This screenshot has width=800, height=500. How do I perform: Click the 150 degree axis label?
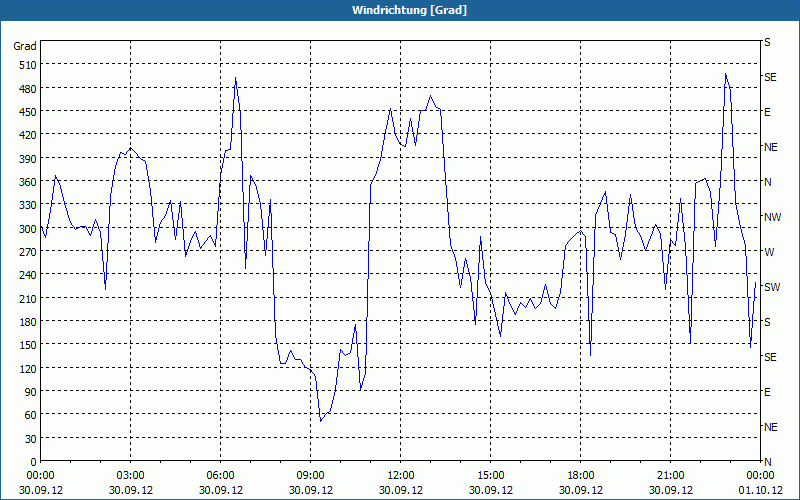[28, 345]
